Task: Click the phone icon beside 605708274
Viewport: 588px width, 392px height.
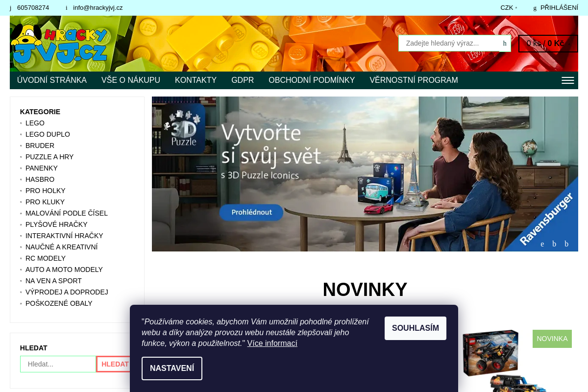Action: (10, 8)
